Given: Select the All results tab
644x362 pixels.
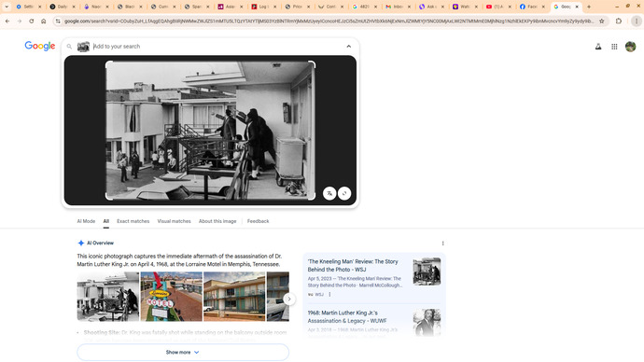Looking at the screenshot, I should pyautogui.click(x=106, y=221).
